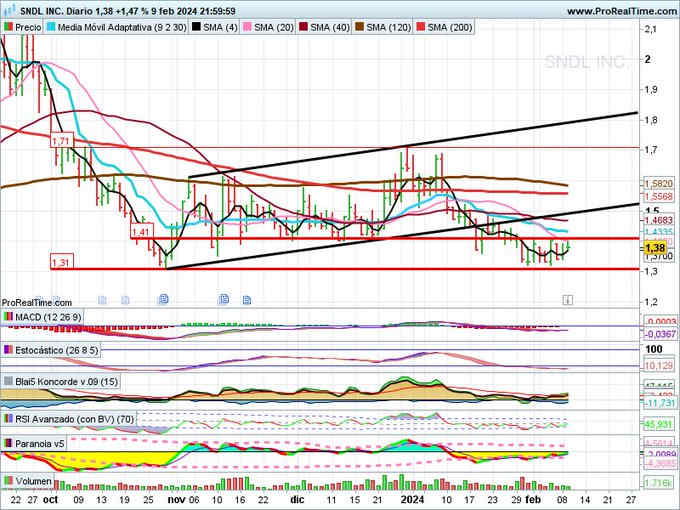Click the 1,5568 SMA value tag
The image size is (680, 510).
[658, 196]
